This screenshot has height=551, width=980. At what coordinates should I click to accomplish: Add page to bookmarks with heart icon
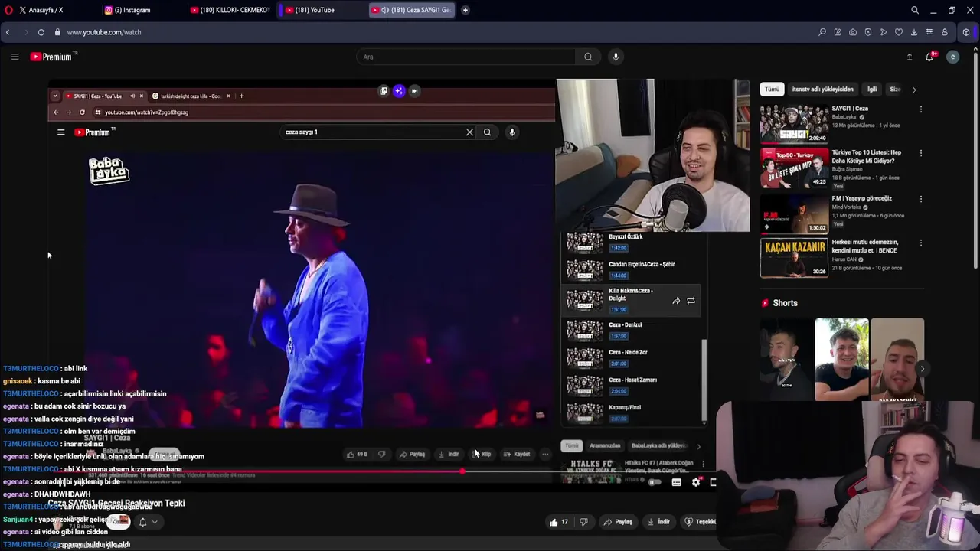pyautogui.click(x=899, y=32)
